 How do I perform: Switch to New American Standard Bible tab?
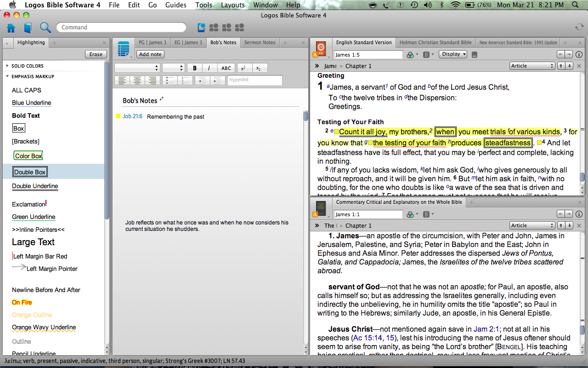518,42
